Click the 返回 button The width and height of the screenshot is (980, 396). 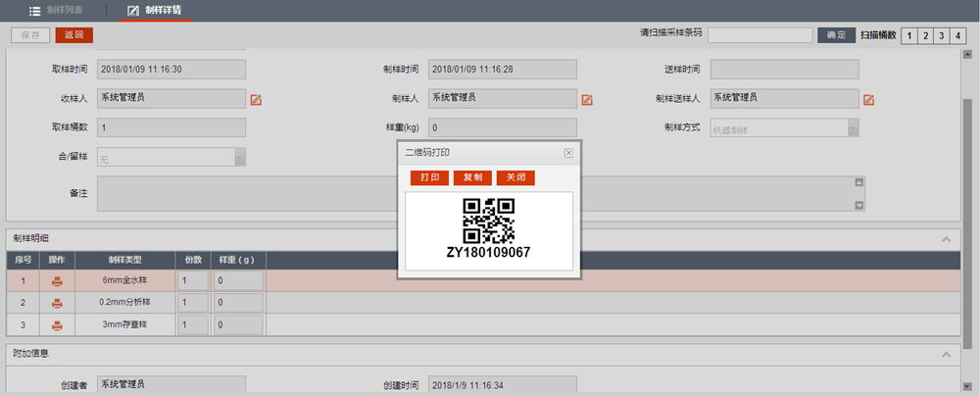tap(73, 35)
